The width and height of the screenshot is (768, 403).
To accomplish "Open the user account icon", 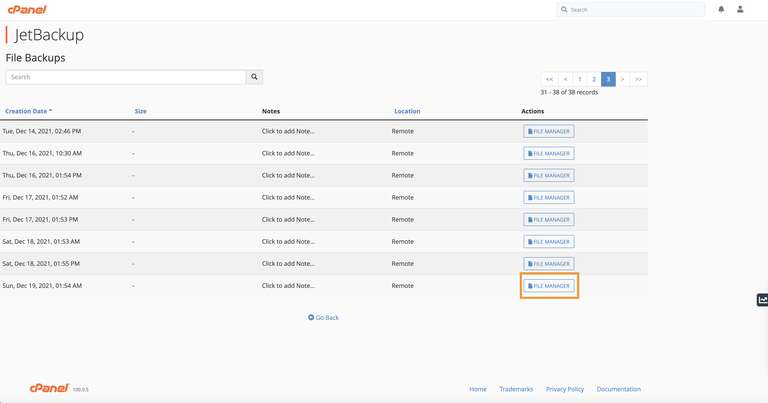I will [740, 9].
